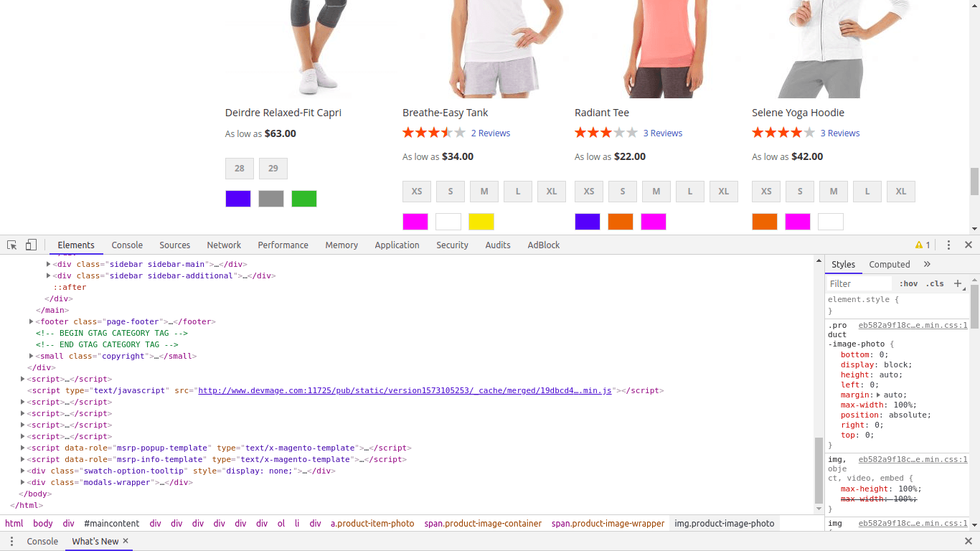The width and height of the screenshot is (980, 551).
Task: Expand the copyright small node
Action: (x=32, y=356)
